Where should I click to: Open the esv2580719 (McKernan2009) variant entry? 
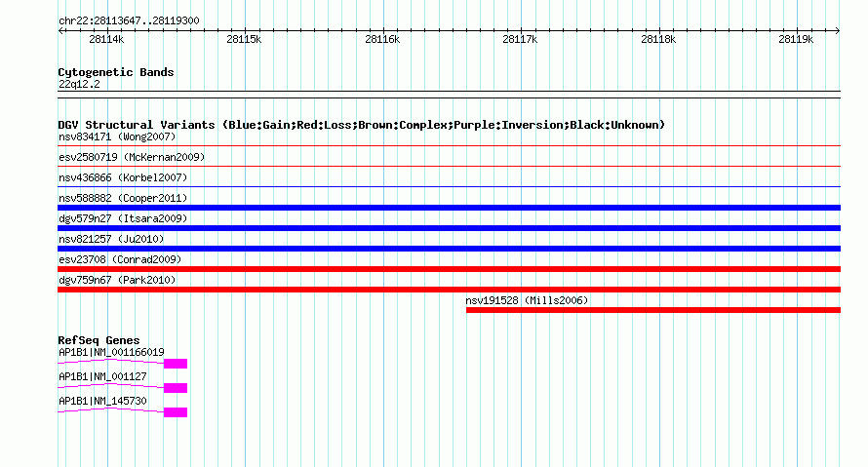132,157
